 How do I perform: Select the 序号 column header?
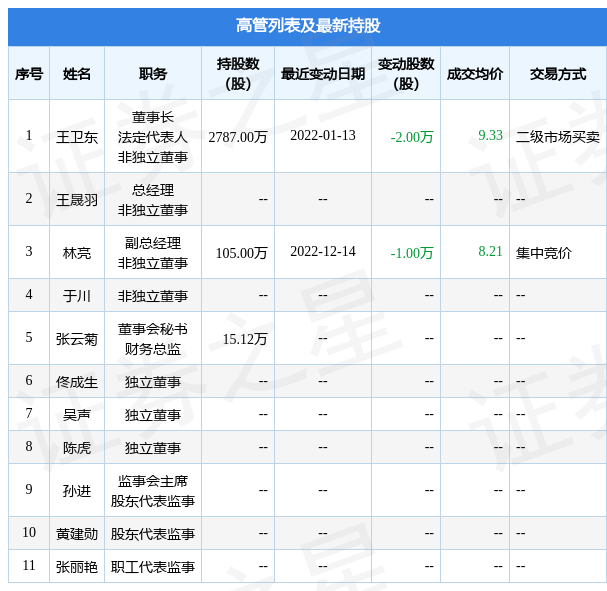[29, 74]
